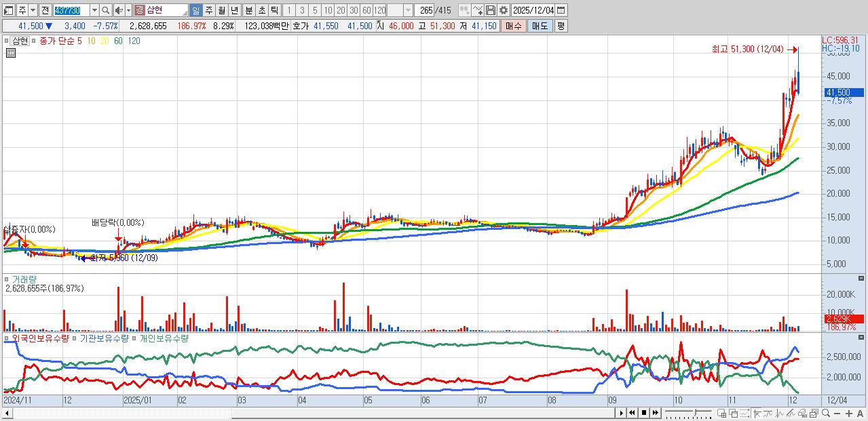The width and height of the screenshot is (868, 421).
Task: Click the 전 button next to stock code
Action: [45, 10]
